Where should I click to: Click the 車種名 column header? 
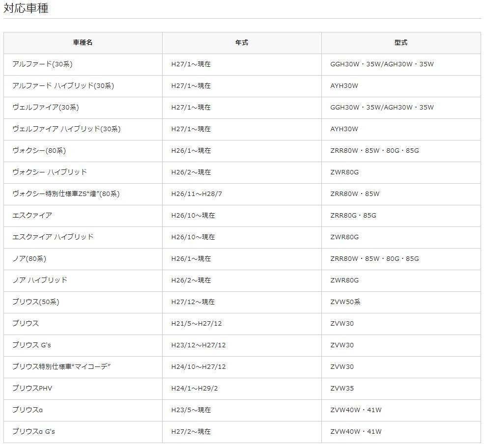point(83,43)
